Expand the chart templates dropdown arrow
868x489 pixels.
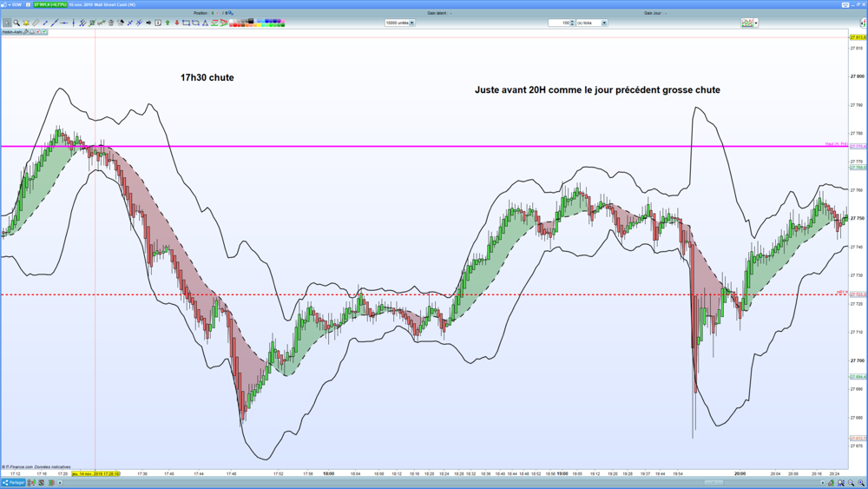(756, 23)
